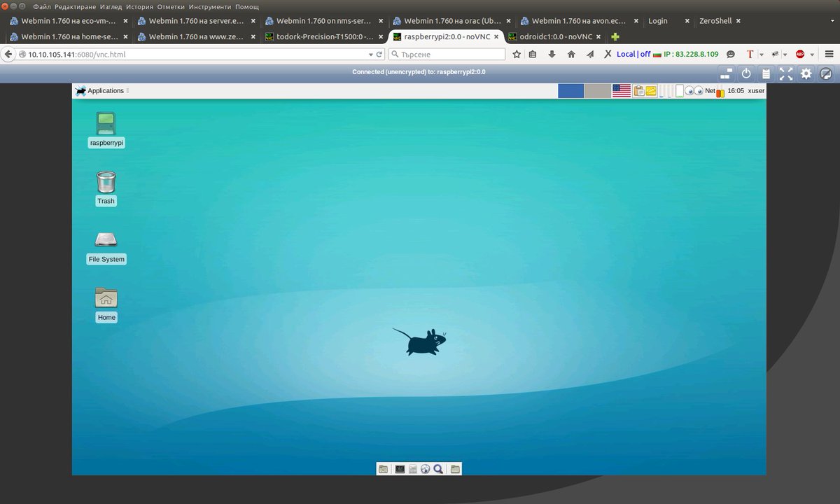Expand Adblock Plus dropdown arrow
The height and width of the screenshot is (504, 840).
tap(812, 54)
